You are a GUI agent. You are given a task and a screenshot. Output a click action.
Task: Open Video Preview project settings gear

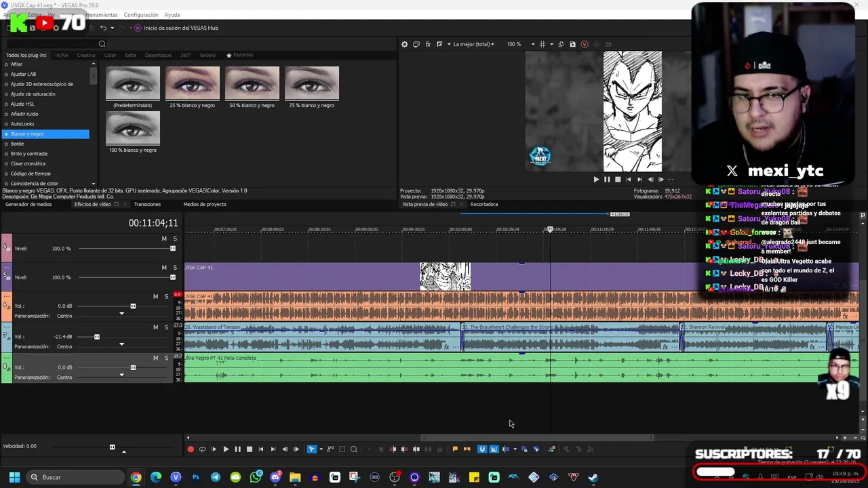[405, 44]
